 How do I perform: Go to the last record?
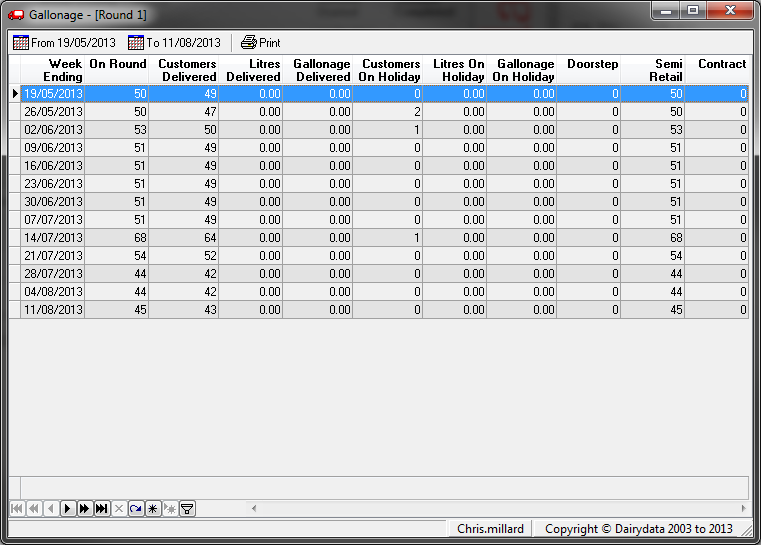pyautogui.click(x=101, y=509)
